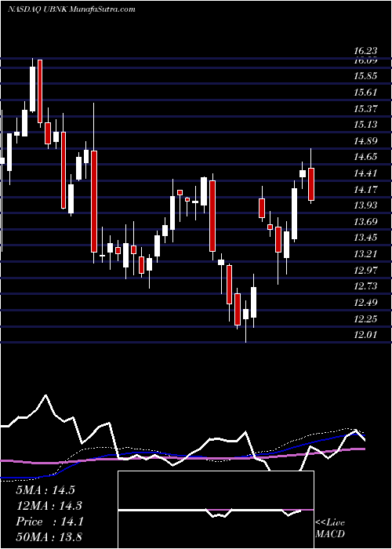392x549 pixels.
Task: Click the 13.69 price axis label
Action: point(365,222)
